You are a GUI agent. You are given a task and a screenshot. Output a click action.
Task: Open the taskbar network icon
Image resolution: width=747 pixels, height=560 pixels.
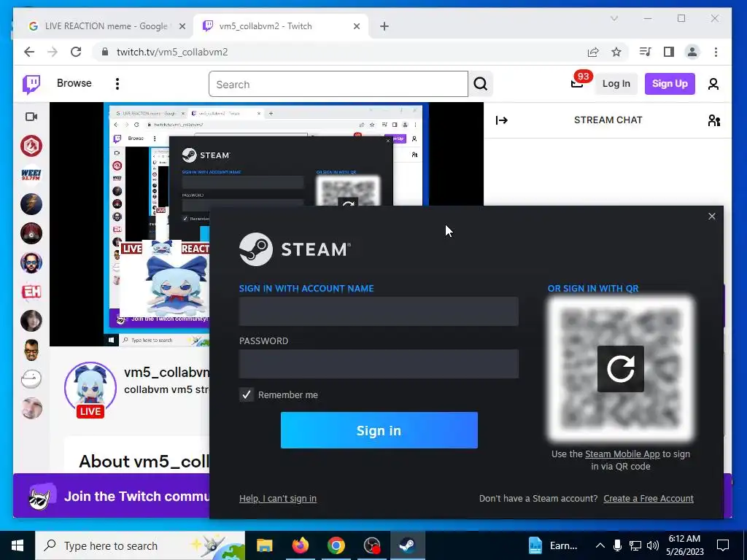pos(635,545)
